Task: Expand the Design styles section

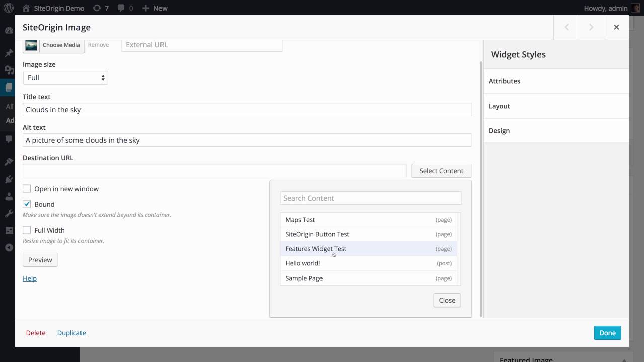Action: [x=556, y=130]
